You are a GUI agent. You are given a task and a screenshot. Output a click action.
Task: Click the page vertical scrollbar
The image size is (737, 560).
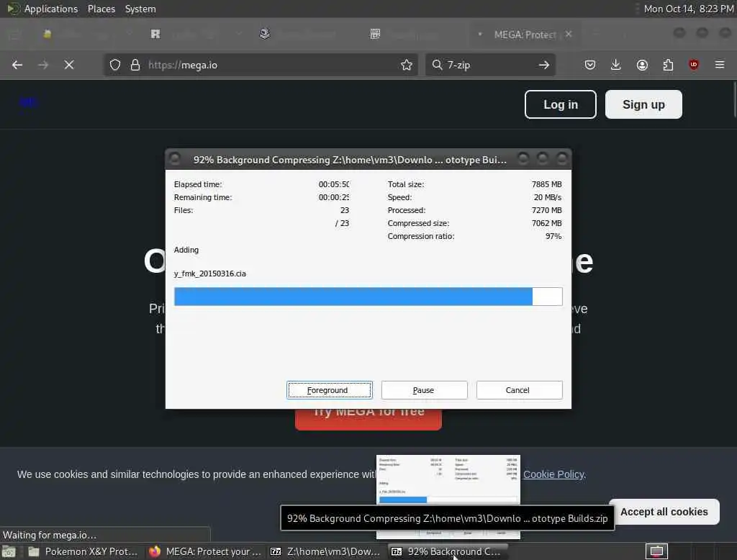point(734,99)
